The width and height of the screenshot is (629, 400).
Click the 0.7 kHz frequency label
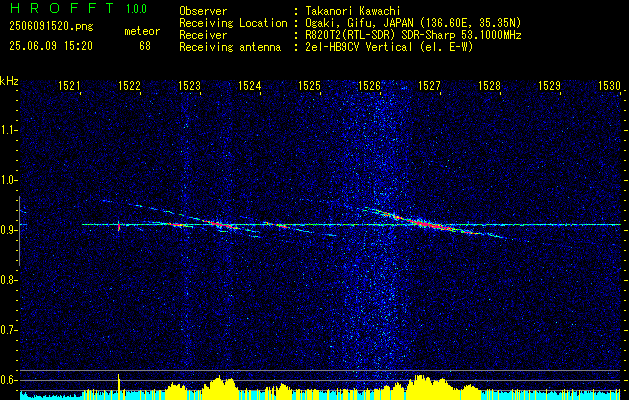click(x=8, y=330)
